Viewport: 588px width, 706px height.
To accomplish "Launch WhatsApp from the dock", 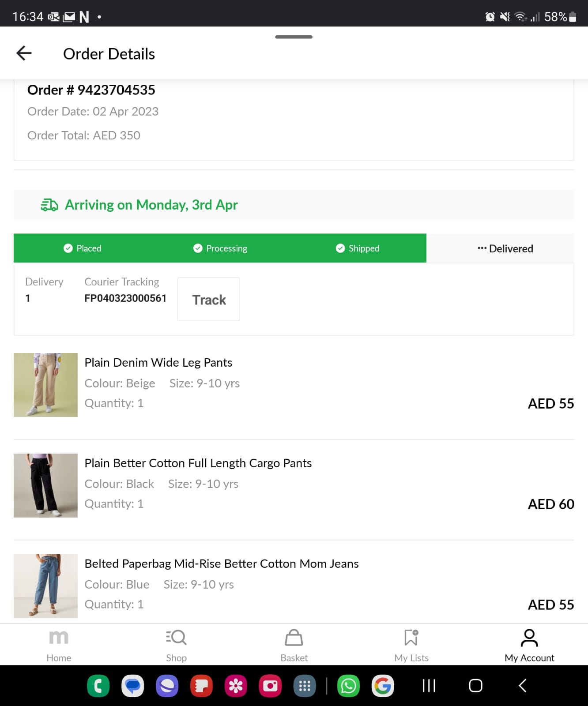I will pyautogui.click(x=348, y=686).
